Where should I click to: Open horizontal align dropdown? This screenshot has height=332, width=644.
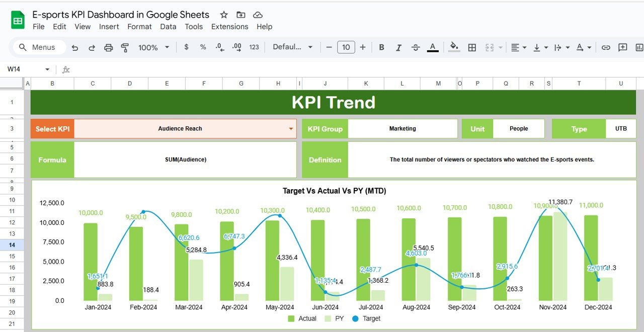[x=518, y=47]
